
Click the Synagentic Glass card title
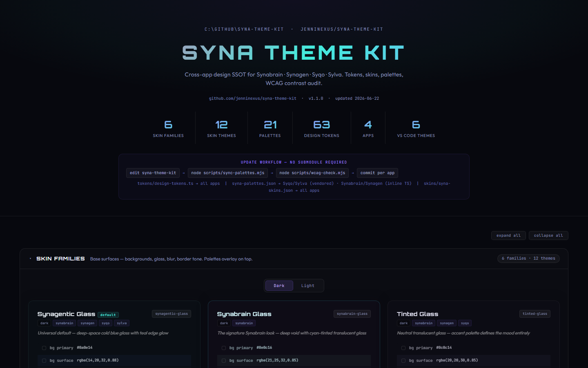tap(66, 314)
